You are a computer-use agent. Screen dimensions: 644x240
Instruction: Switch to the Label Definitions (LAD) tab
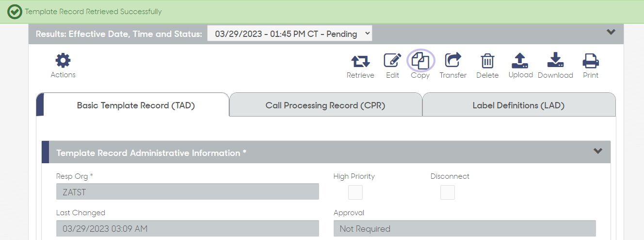tap(518, 105)
